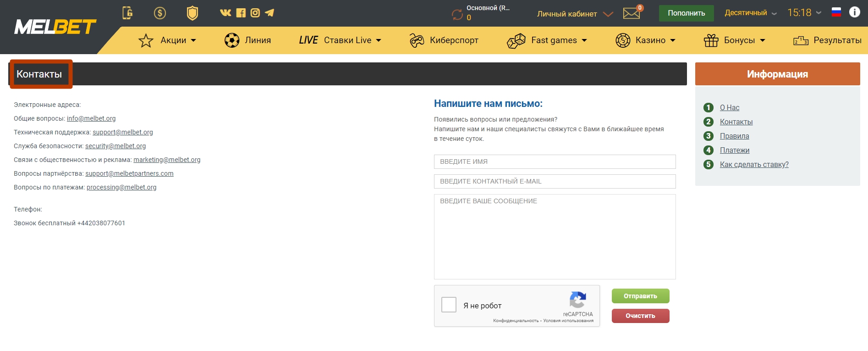The width and height of the screenshot is (868, 351).
Task: Tick the 'Я не робот' reCAPTCHA checkbox
Action: coord(449,305)
